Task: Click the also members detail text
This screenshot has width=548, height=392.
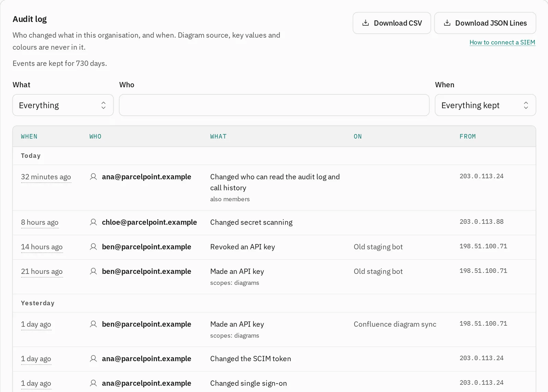Action: click(x=230, y=199)
